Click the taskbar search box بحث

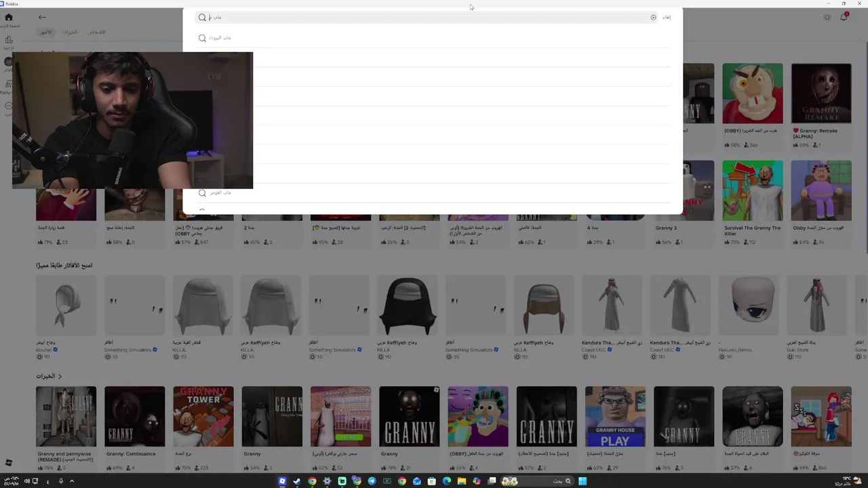538,481
